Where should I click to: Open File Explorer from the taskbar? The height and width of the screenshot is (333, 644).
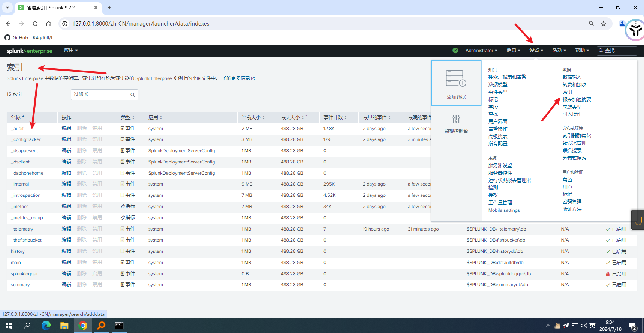point(64,325)
